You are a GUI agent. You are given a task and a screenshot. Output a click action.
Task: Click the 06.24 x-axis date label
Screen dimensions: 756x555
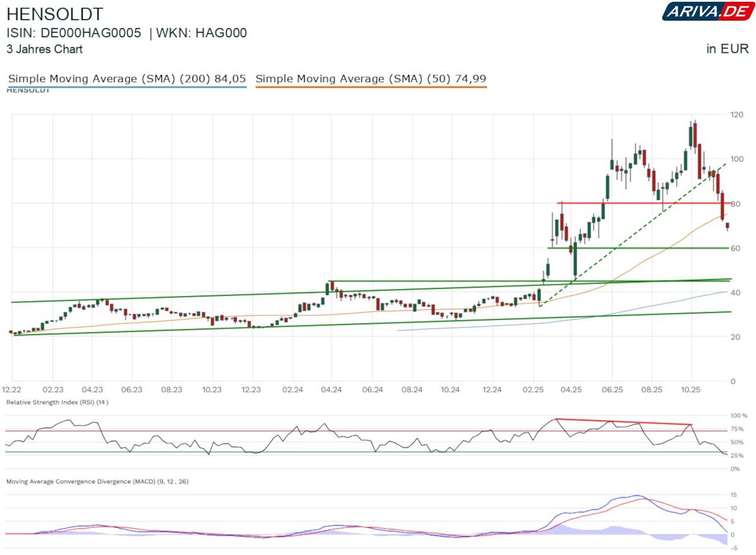tap(373, 390)
